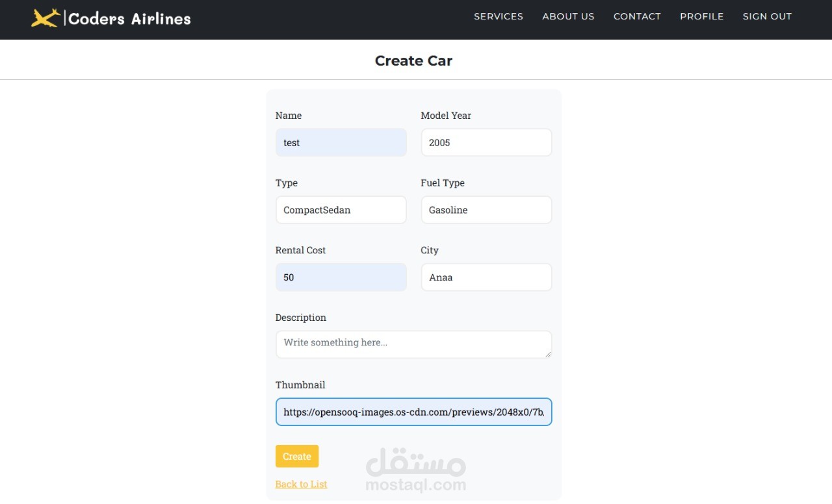Open the Contact page link

coord(637,17)
